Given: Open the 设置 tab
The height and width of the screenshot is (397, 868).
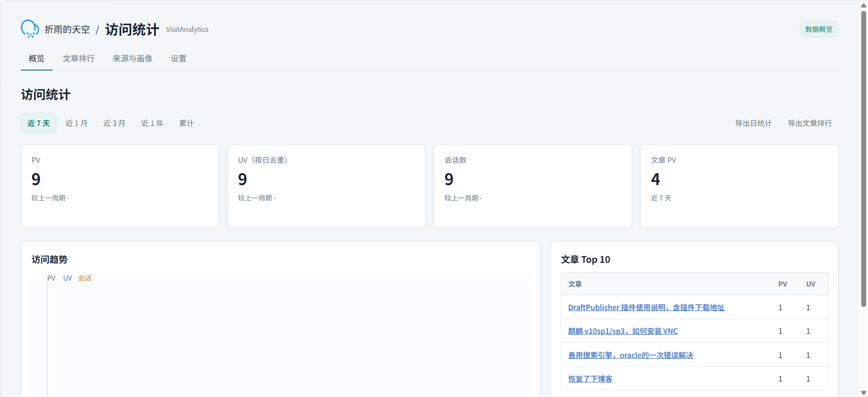Looking at the screenshot, I should pyautogui.click(x=179, y=59).
